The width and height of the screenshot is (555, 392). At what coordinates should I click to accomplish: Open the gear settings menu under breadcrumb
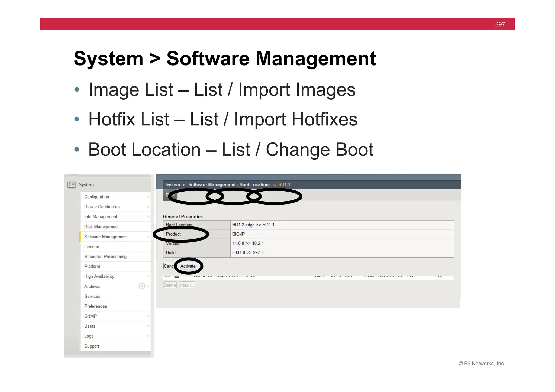(x=170, y=195)
